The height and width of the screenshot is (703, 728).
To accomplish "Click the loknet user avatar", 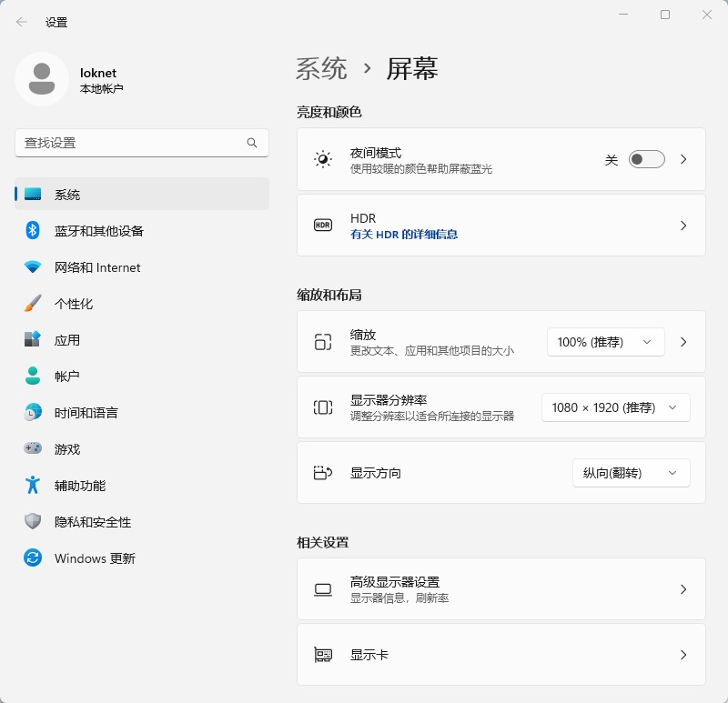I will [42, 79].
